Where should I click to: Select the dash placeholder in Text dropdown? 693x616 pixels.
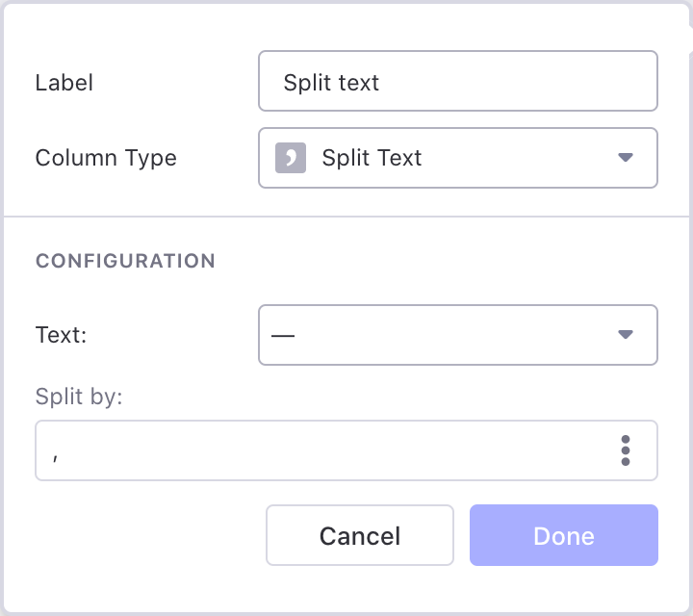click(x=283, y=336)
